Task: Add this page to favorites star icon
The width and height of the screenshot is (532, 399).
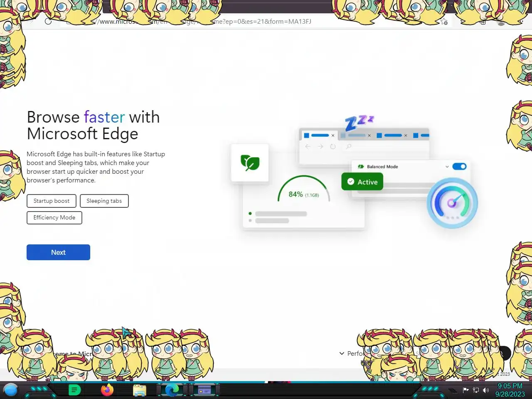Action: coord(444,22)
